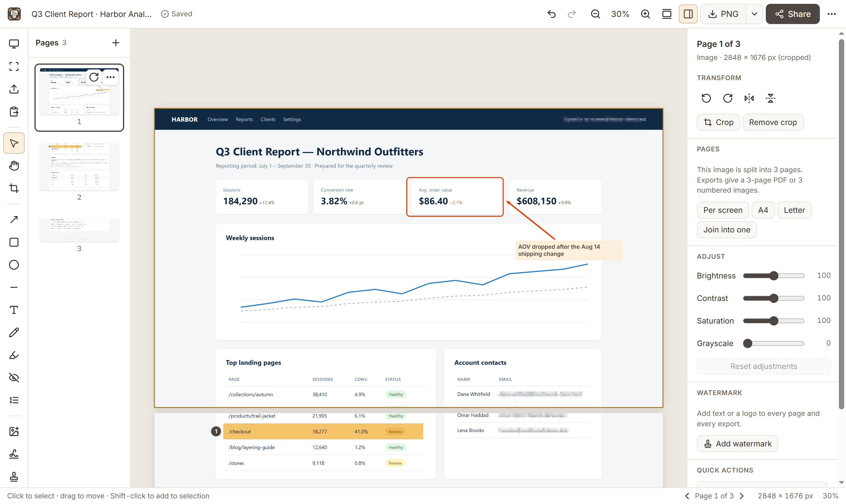This screenshot has height=504, width=846.
Task: Select the pencil drawing tool
Action: coord(14,332)
